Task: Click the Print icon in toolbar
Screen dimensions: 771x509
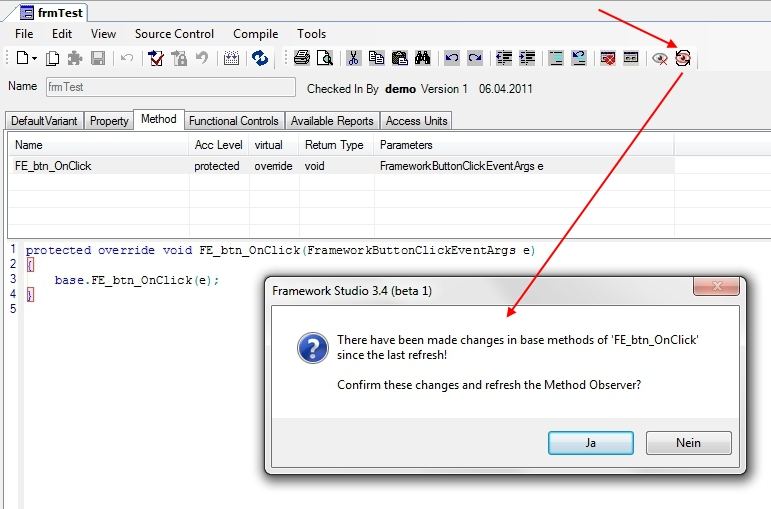Action: point(302,58)
